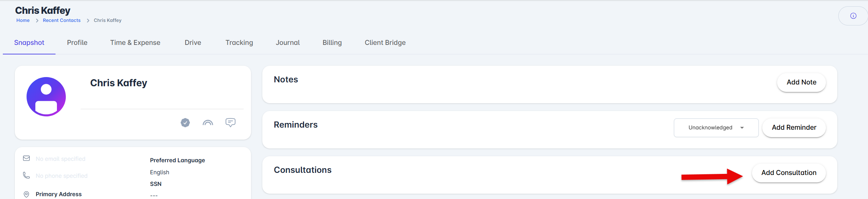Open the Client Bridge tab

point(385,43)
